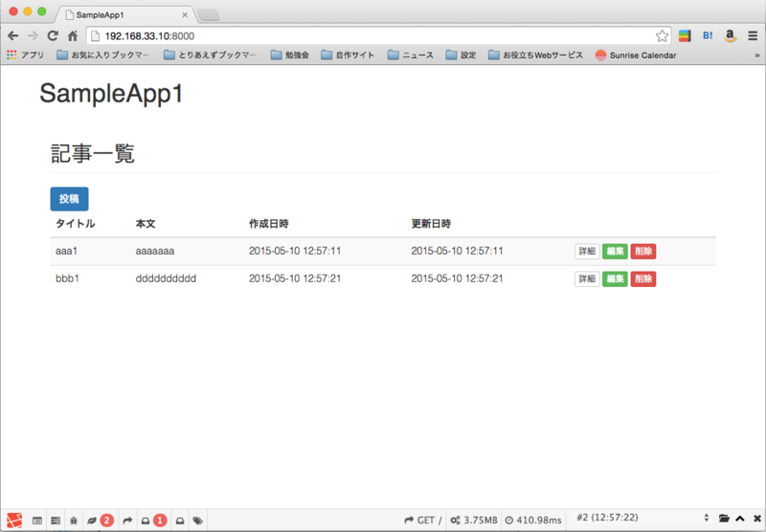Click the 本文 column header
Image resolution: width=766 pixels, height=532 pixels.
146,224
